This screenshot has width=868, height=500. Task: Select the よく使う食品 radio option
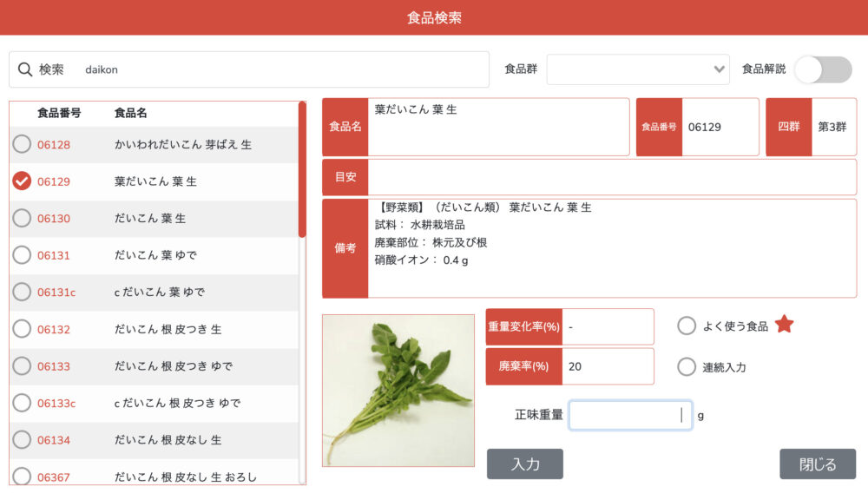click(687, 326)
